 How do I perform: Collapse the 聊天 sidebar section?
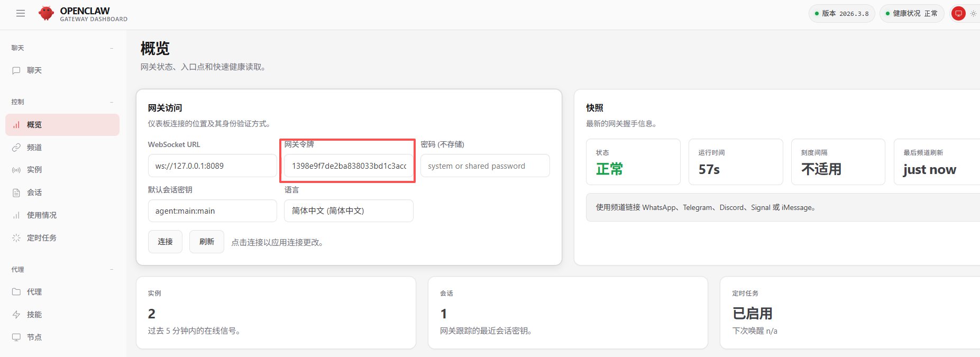pos(112,48)
